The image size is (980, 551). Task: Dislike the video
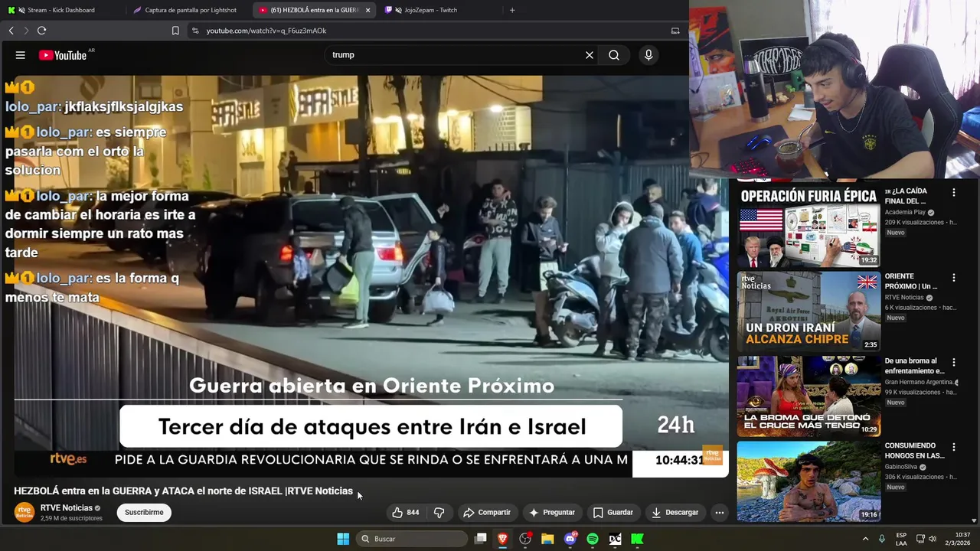pos(439,513)
